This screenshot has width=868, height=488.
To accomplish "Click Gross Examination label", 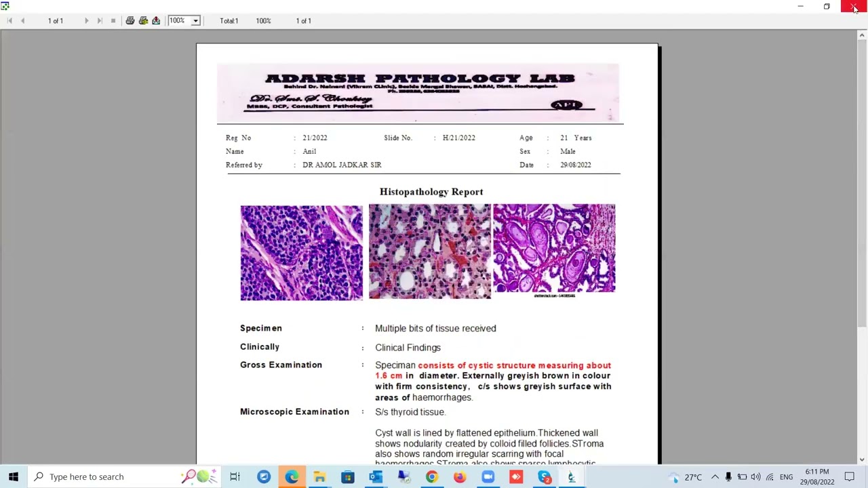I will point(281,365).
